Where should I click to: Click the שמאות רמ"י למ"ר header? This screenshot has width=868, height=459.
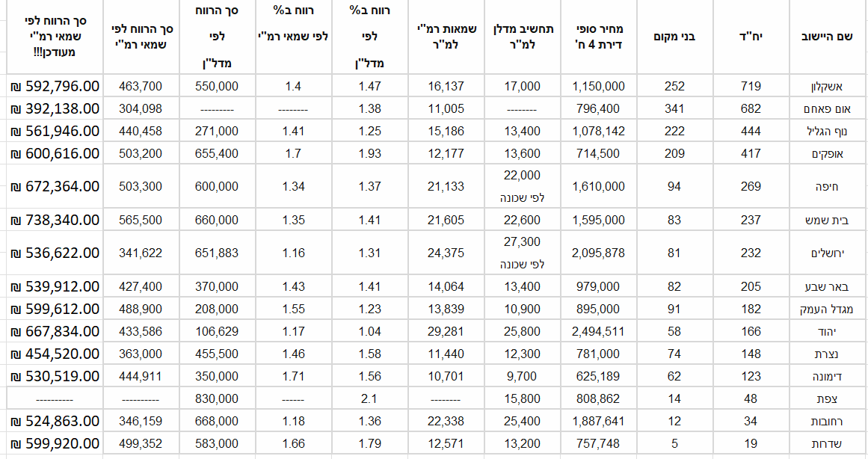click(x=447, y=37)
